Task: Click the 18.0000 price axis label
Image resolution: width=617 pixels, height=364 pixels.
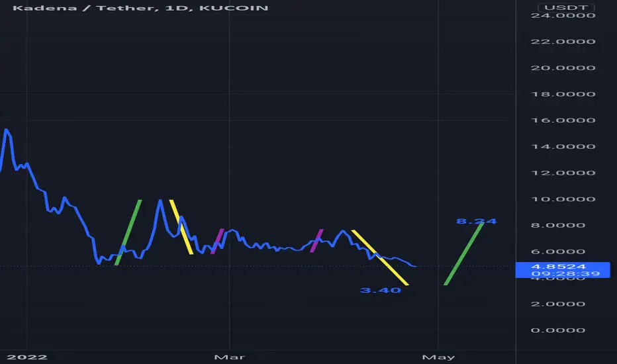Action: pos(563,94)
